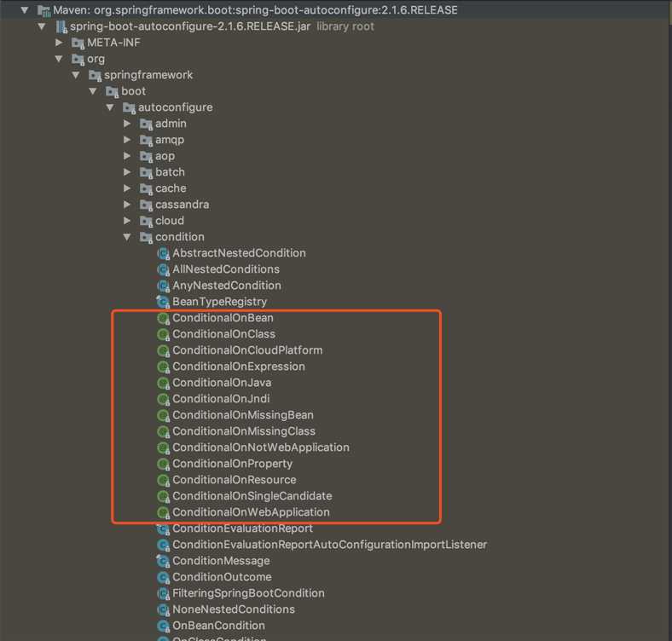Image resolution: width=672 pixels, height=641 pixels.
Task: Click the ConditionalOnProperty annotation icon
Action: pos(163,464)
